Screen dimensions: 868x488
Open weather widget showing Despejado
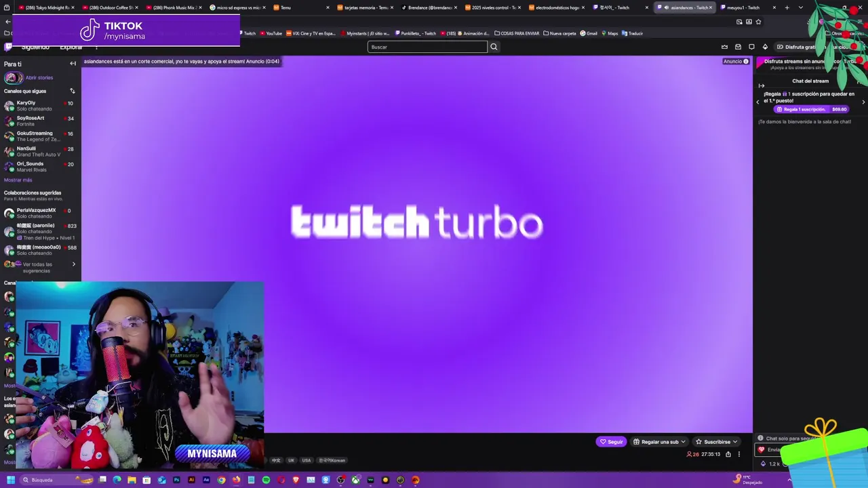click(748, 480)
